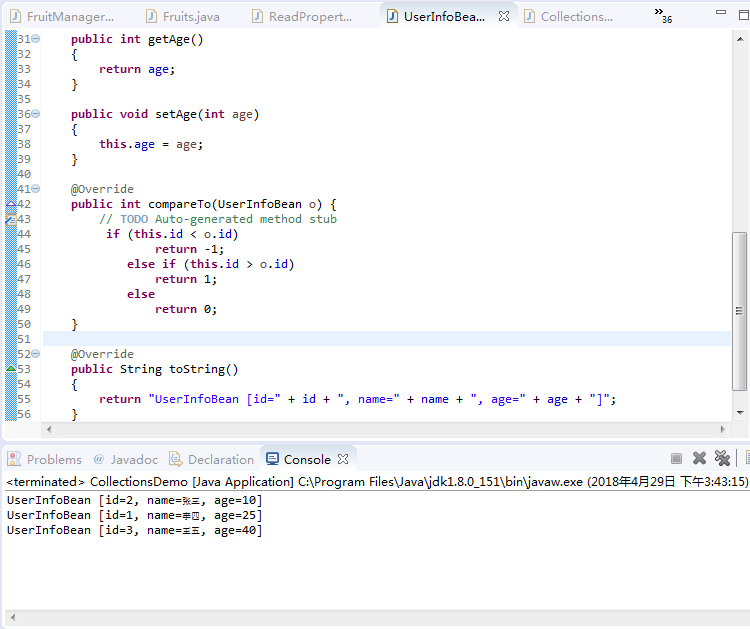Click the "return 0;" statement on line 49
This screenshot has height=629, width=750.
pos(186,309)
